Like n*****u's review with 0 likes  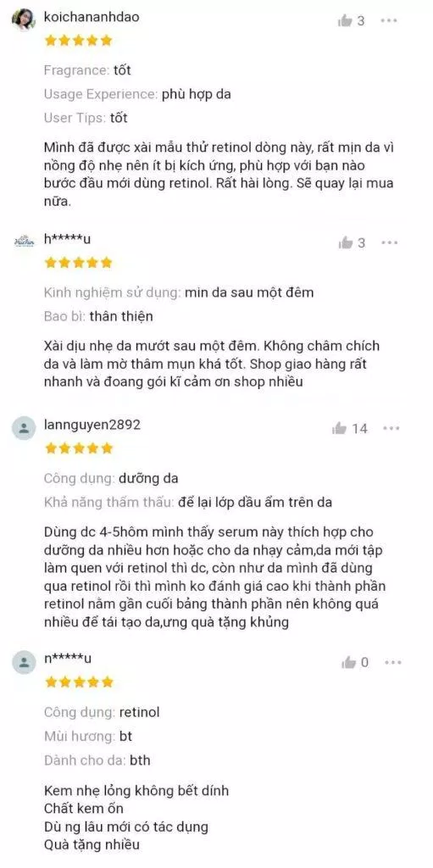[x=349, y=662]
